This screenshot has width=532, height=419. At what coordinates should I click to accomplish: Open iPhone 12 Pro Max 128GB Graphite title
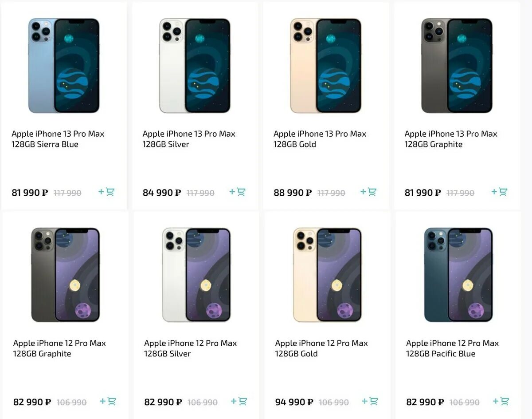59,348
